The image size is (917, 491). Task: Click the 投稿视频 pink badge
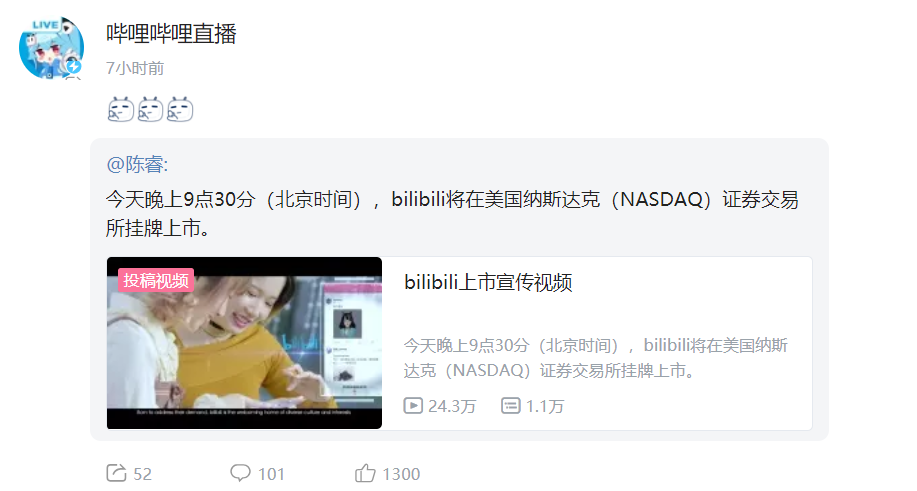(156, 281)
